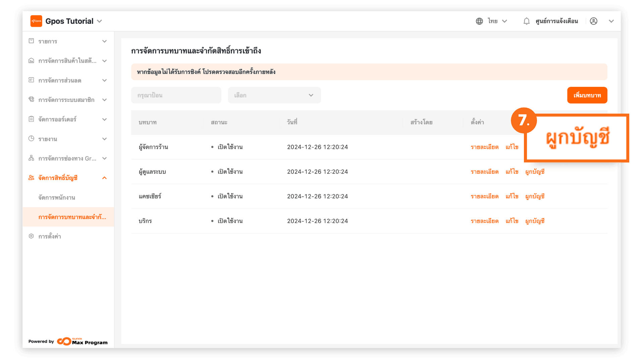Expand the รายการ sidebar menu chevron

click(104, 41)
